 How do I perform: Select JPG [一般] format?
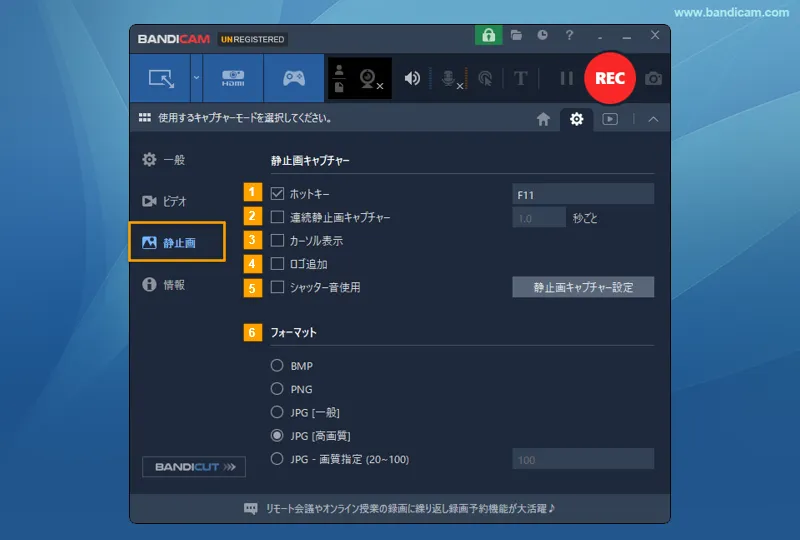tap(277, 412)
